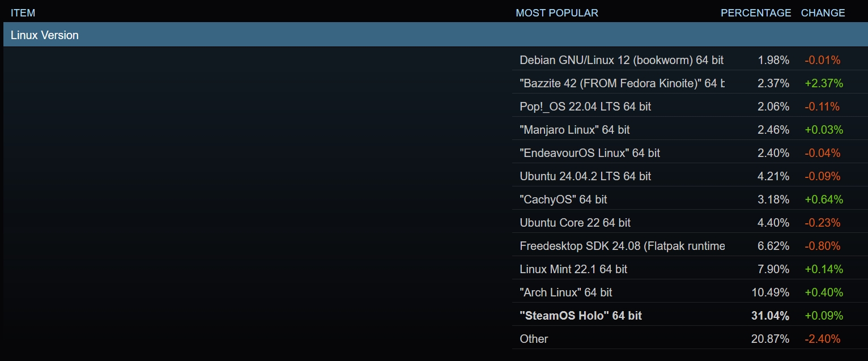This screenshot has width=868, height=361.
Task: Click the +2.37% change for Bazzite
Action: 824,83
